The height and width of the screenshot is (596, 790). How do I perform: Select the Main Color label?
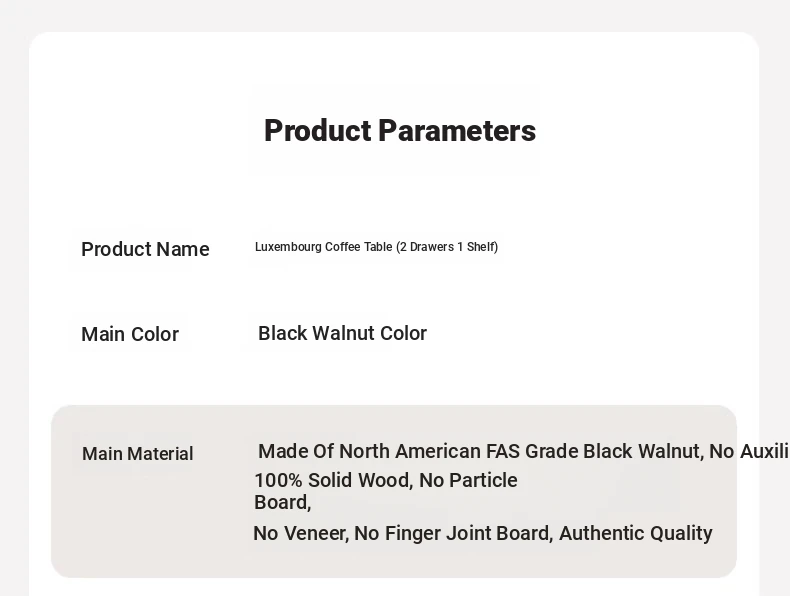[x=130, y=334]
